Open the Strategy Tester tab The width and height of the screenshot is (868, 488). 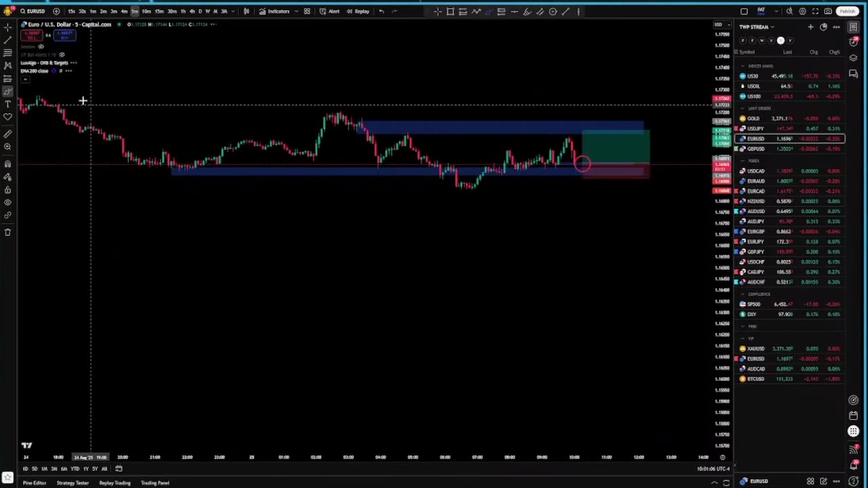(73, 483)
